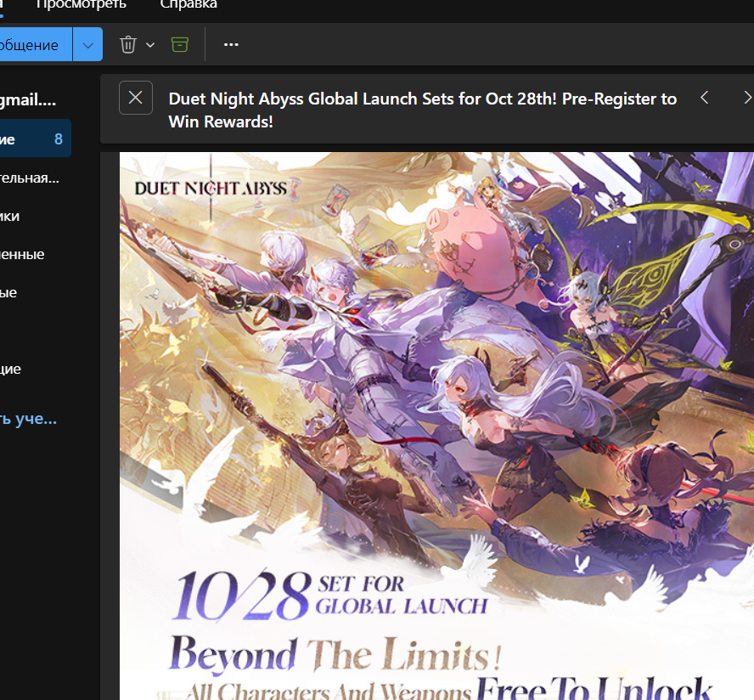The image size is (754, 700).
Task: Collapse the gmail account in the sidebar
Action: pyautogui.click(x=28, y=100)
